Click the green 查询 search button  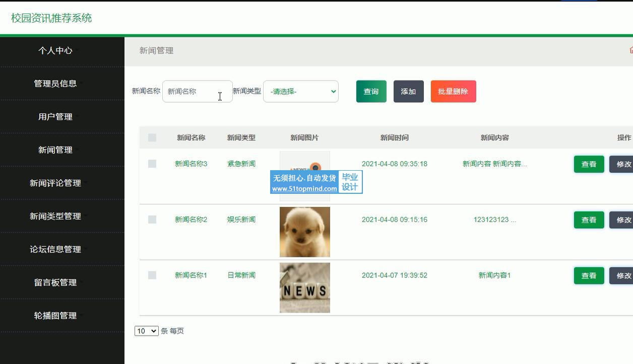[371, 91]
